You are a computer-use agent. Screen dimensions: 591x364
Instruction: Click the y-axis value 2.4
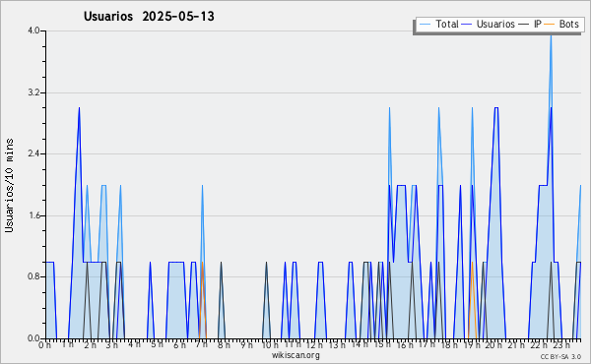tap(33, 153)
